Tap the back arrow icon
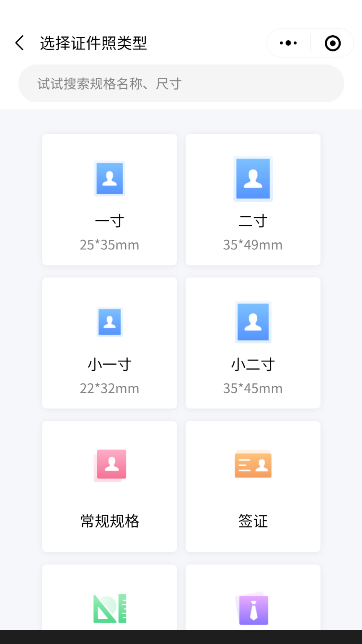362x644 pixels. [x=20, y=43]
